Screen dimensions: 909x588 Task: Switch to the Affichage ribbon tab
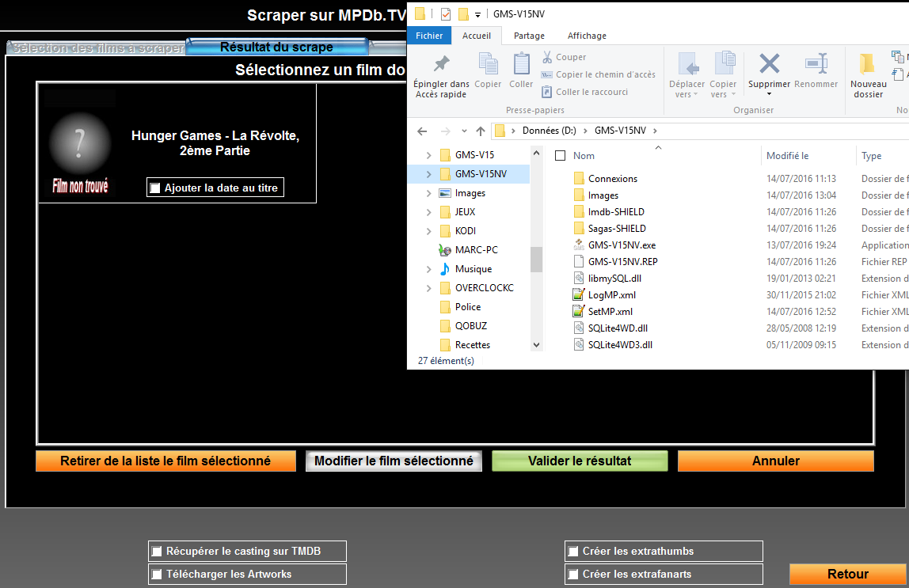(587, 36)
